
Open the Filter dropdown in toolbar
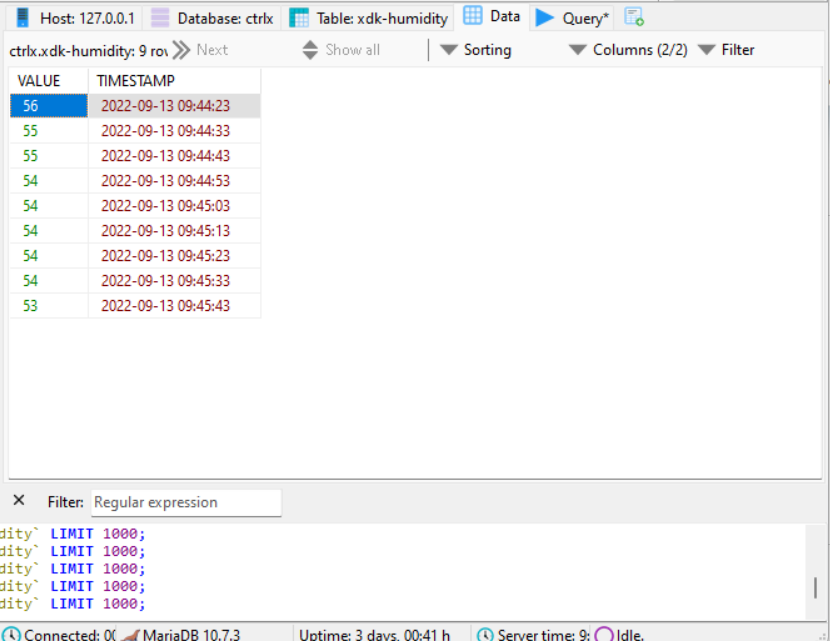[x=726, y=50]
